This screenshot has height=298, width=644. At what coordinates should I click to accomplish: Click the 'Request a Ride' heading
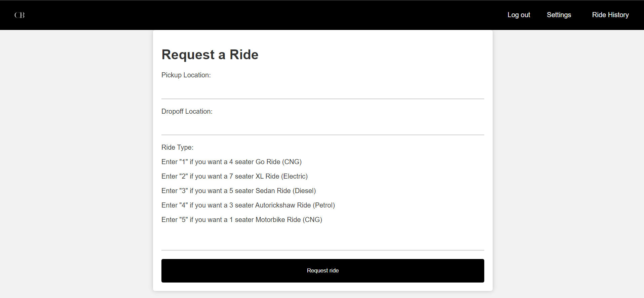(x=210, y=54)
